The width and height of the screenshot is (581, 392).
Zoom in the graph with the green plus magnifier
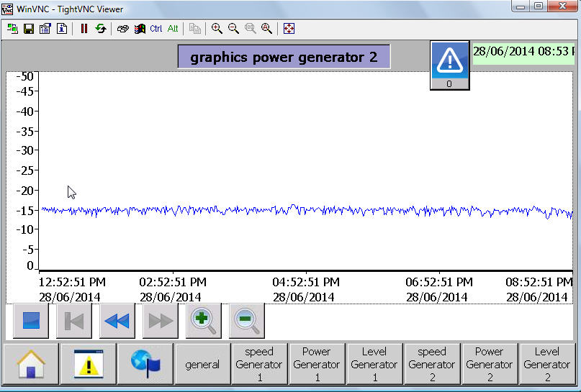tap(204, 321)
